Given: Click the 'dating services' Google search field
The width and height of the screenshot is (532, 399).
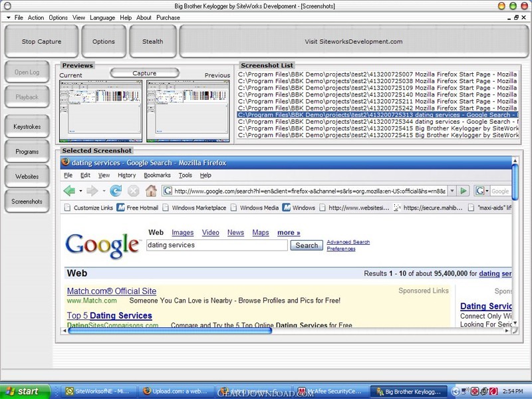Looking at the screenshot, I should pos(217,245).
